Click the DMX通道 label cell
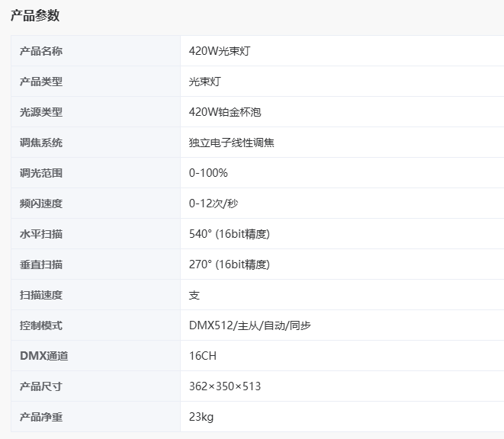The width and height of the screenshot is (504, 439). pos(43,356)
